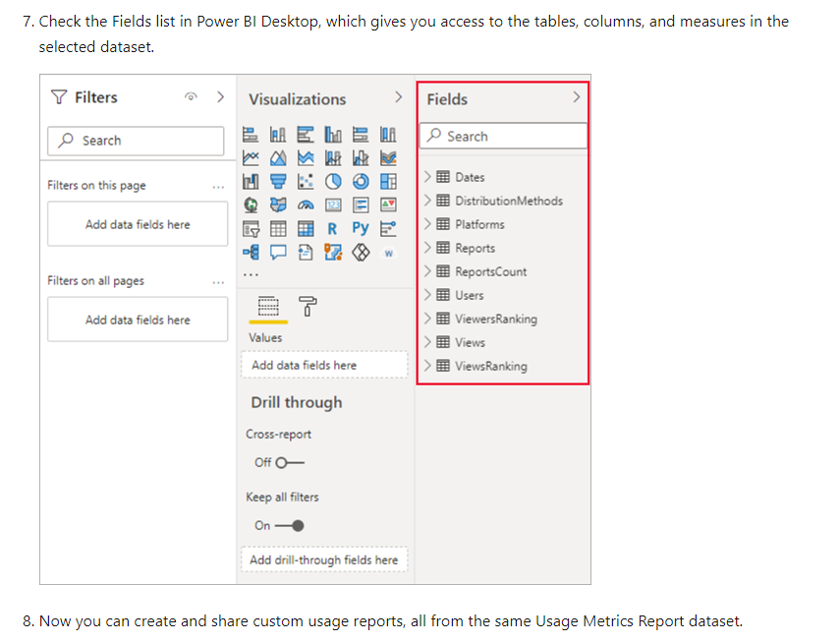Toggle Filters pane eye visibility icon
The height and width of the screenshot is (643, 840).
(191, 96)
